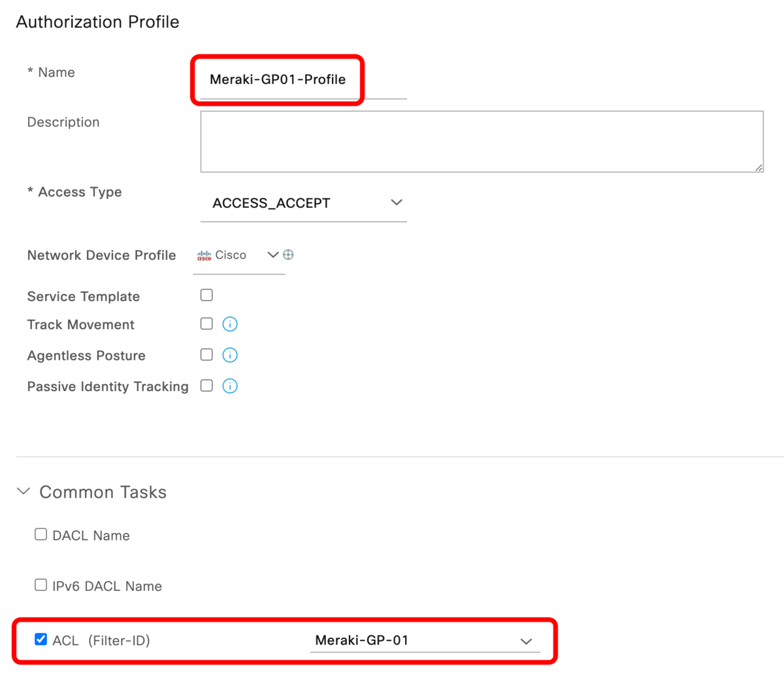Click the "* Name" label
784x679 pixels.
pyautogui.click(x=51, y=72)
